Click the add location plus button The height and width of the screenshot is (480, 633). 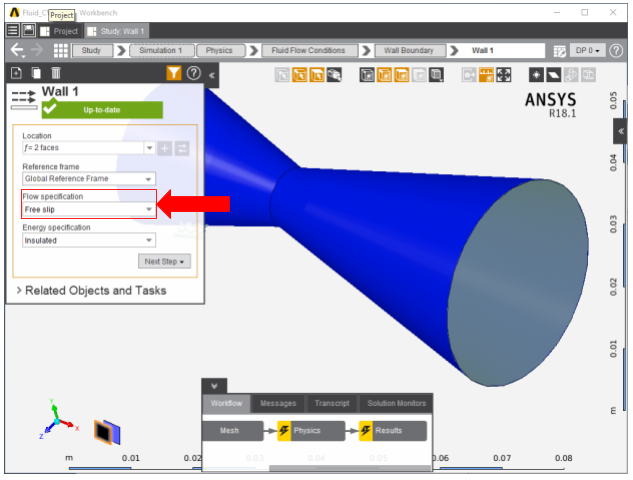pos(165,149)
